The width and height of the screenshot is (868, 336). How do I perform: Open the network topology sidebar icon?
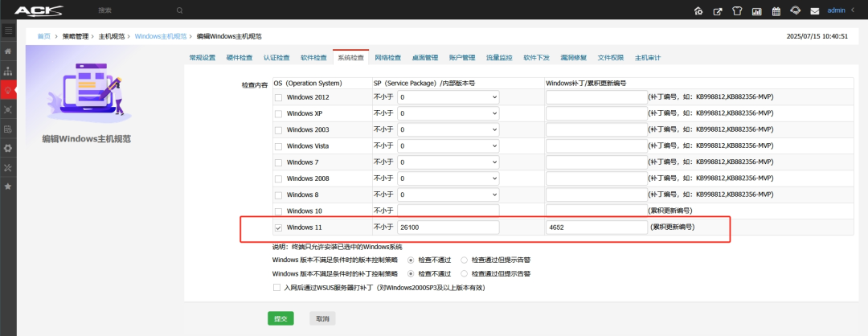click(8, 72)
